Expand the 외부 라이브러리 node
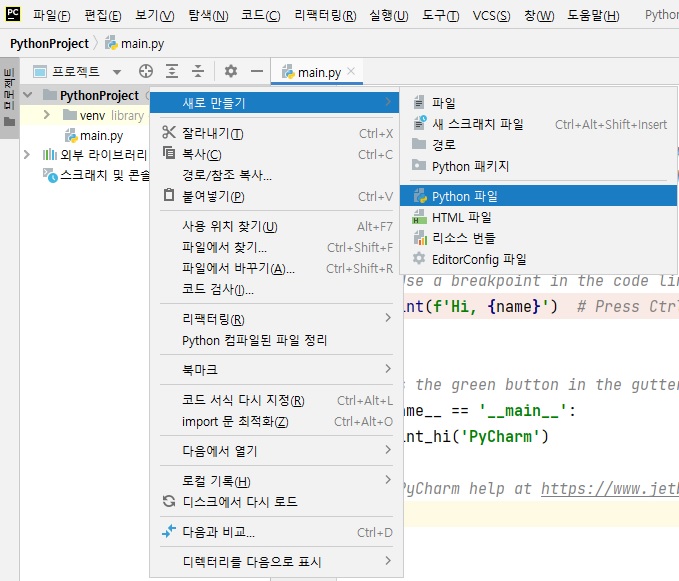The height and width of the screenshot is (581, 679). (27, 154)
